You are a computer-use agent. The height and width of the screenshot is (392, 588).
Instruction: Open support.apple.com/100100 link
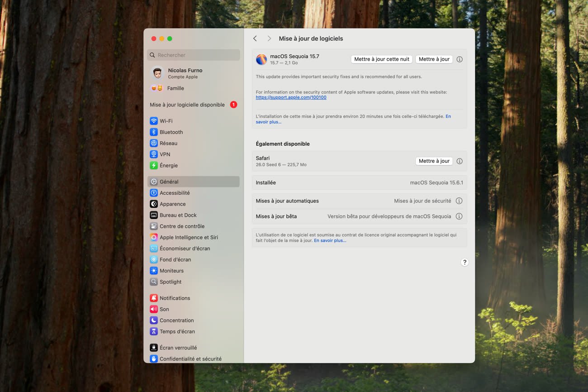coord(291,97)
